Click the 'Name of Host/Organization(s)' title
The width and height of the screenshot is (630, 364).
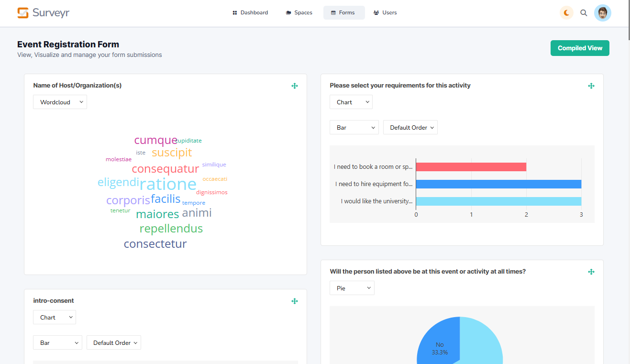(77, 86)
